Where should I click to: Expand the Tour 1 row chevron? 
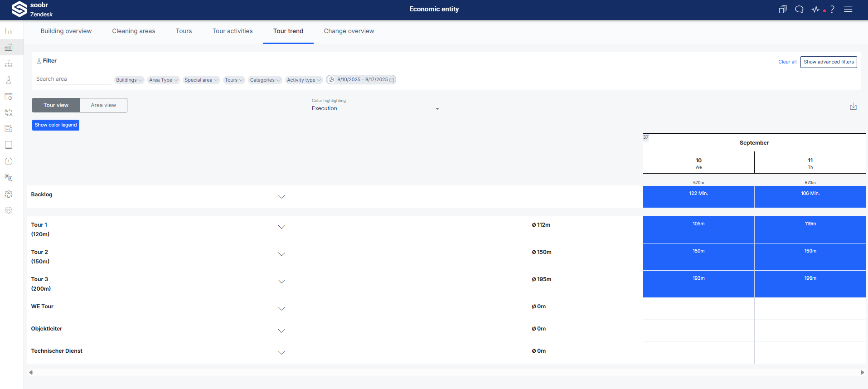pos(281,227)
